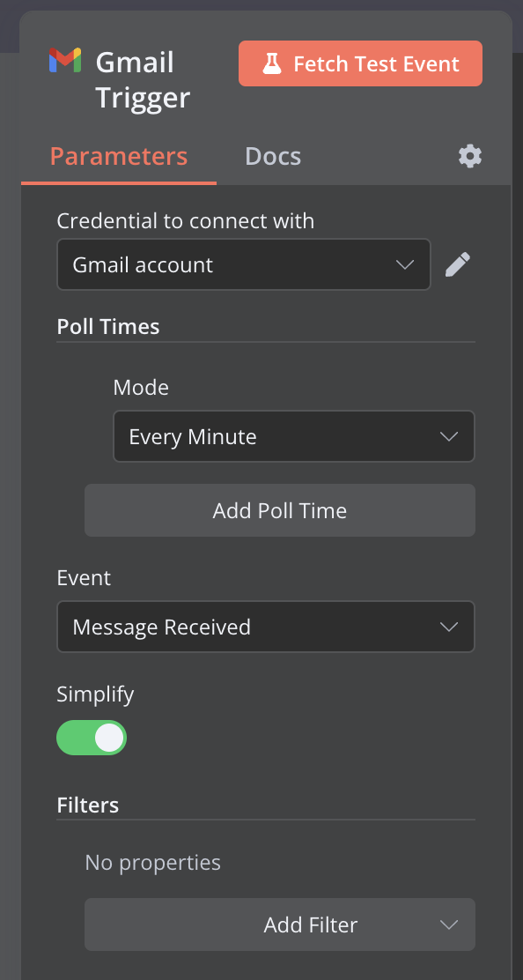Open the Event dropdown showing Message Received
The width and height of the screenshot is (523, 980).
[266, 627]
